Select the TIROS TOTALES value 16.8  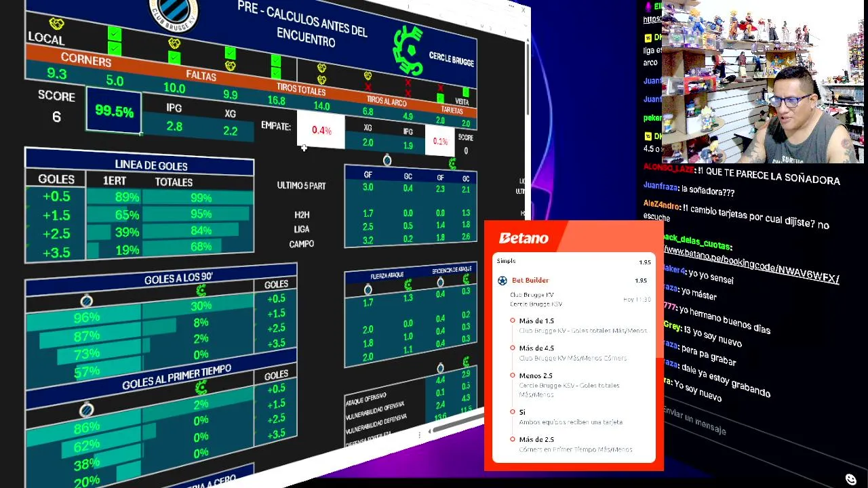(277, 100)
